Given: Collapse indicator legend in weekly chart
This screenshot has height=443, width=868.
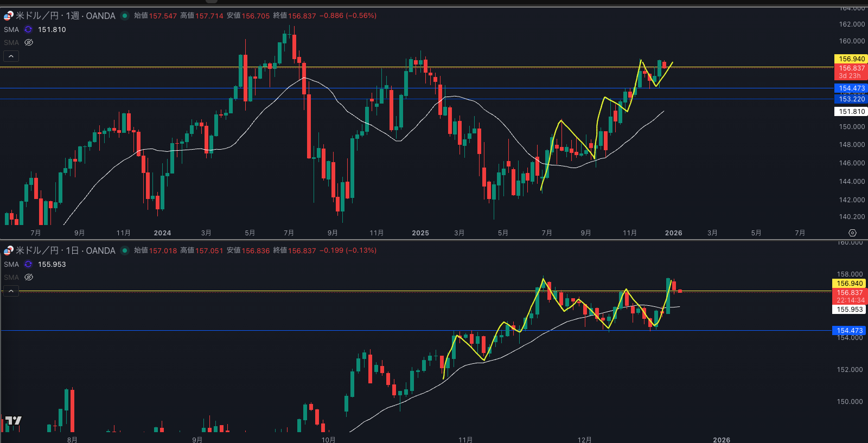Looking at the screenshot, I should point(11,56).
